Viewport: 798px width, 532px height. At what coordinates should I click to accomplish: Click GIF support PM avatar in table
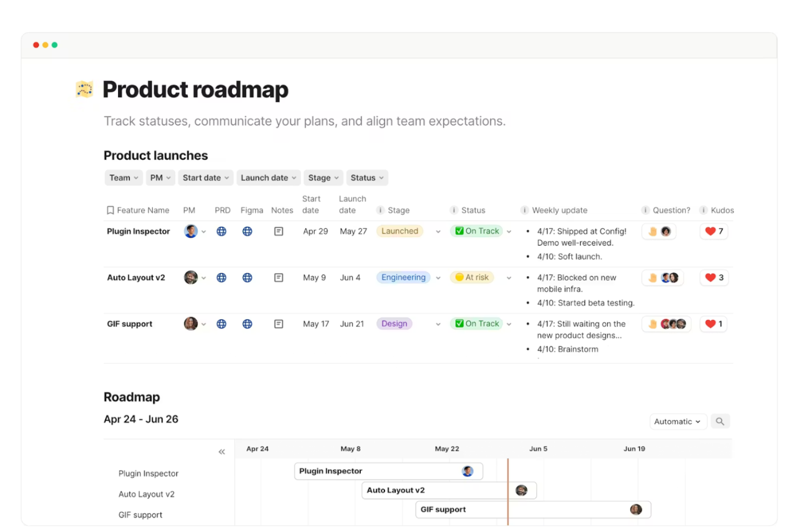(x=191, y=324)
